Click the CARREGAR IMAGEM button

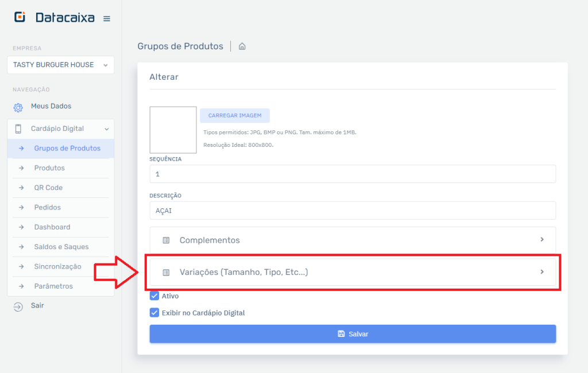pos(234,115)
